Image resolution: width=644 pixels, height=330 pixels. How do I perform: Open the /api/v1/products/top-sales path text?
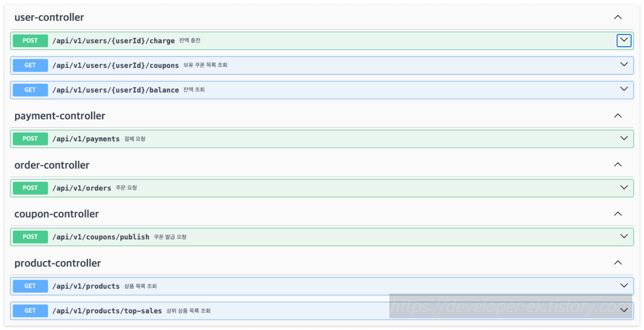coord(107,311)
